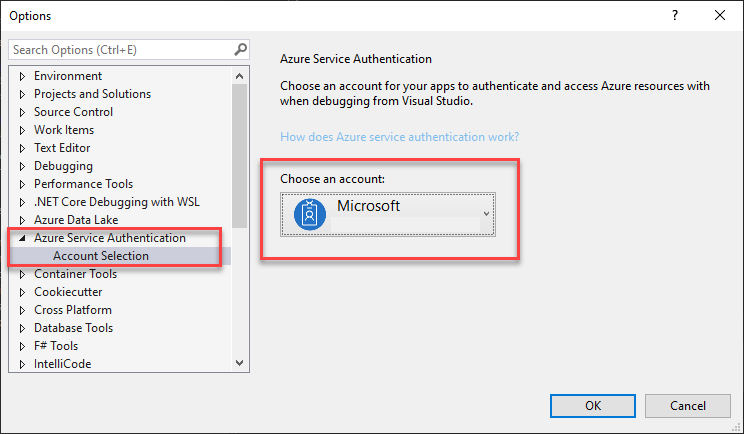This screenshot has height=434, width=744.
Task: Open the Azure service authentication help link
Action: 399,137
